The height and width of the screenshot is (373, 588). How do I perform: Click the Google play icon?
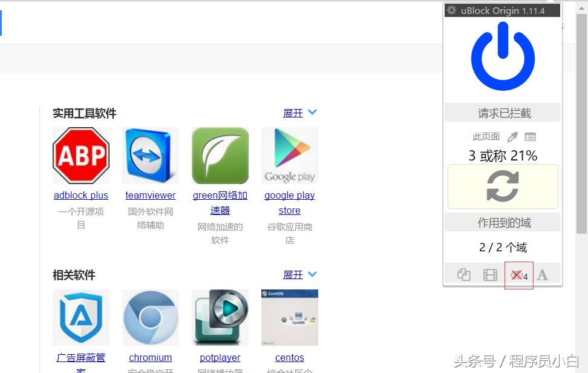coord(290,156)
